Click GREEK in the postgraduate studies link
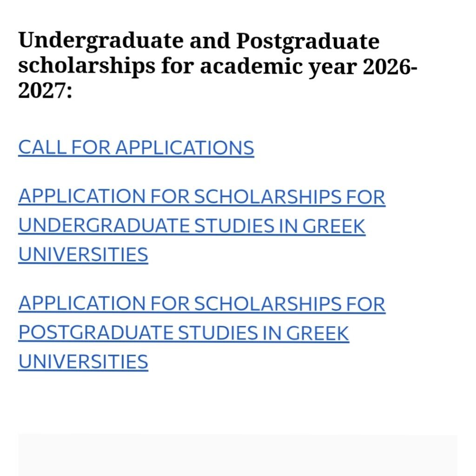This screenshot has width=476, height=476. point(317,333)
